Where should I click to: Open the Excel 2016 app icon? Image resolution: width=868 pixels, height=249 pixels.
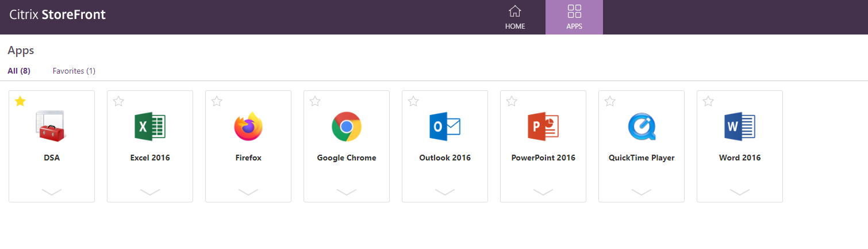point(150,127)
